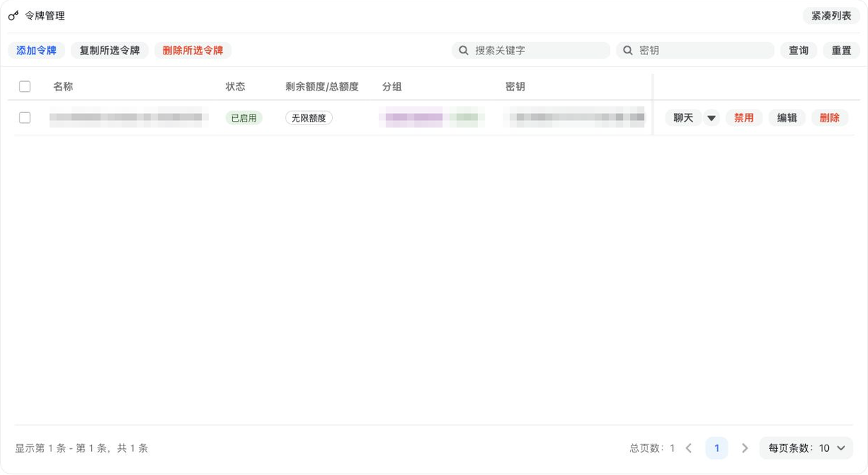Viewport: 868px width, 475px height.
Task: Click the 令牌管理 title text
Action: (x=45, y=15)
